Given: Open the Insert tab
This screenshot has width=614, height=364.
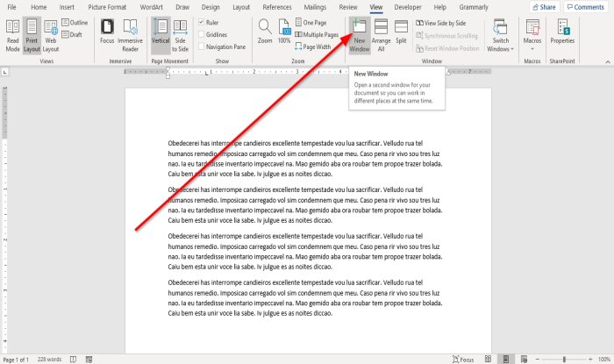Looking at the screenshot, I should click(67, 7).
